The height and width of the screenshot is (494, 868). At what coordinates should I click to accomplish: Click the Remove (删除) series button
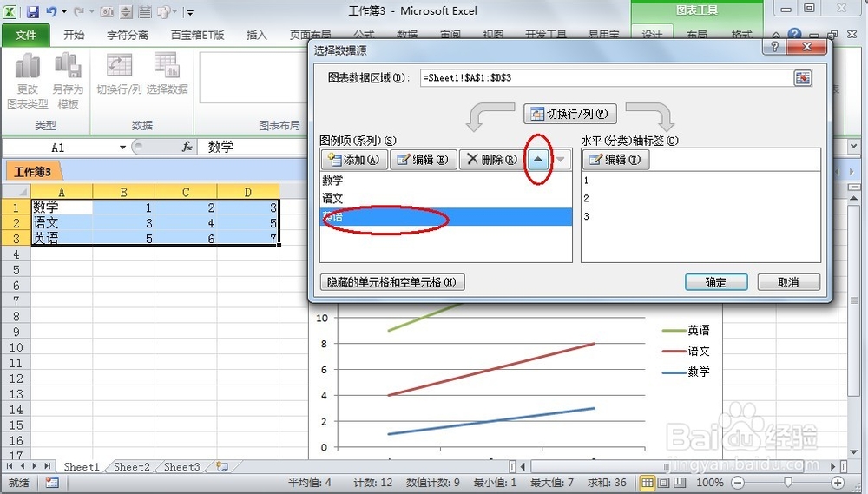(x=492, y=160)
